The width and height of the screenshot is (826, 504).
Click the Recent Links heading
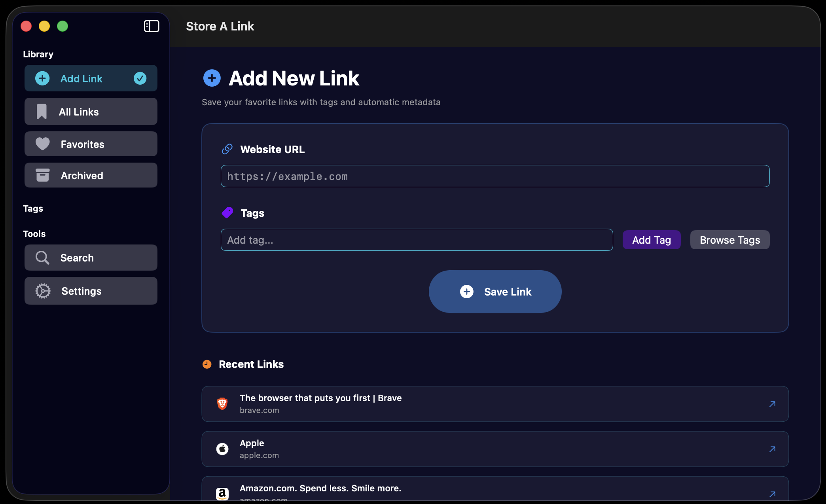(251, 364)
